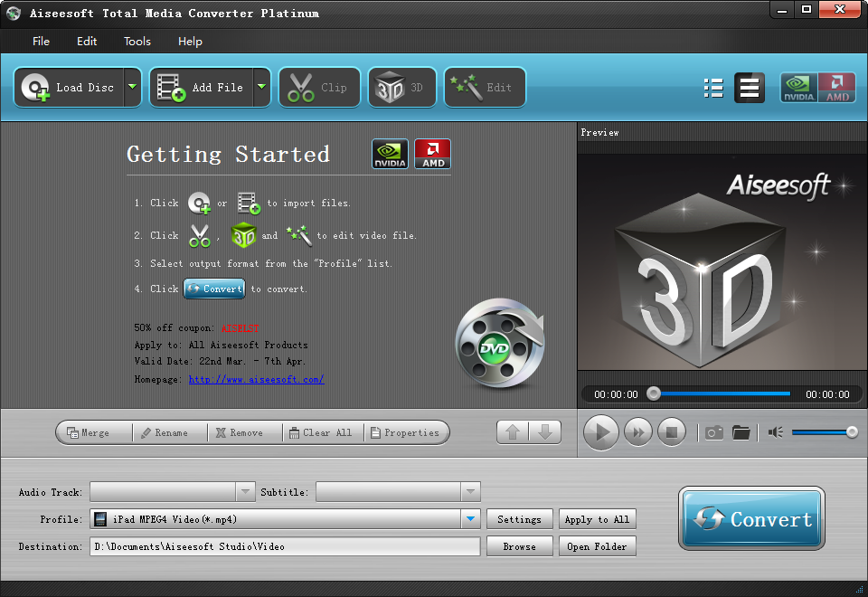Click the magic wand icon in step 2
Image resolution: width=868 pixels, height=597 pixels.
pos(299,235)
